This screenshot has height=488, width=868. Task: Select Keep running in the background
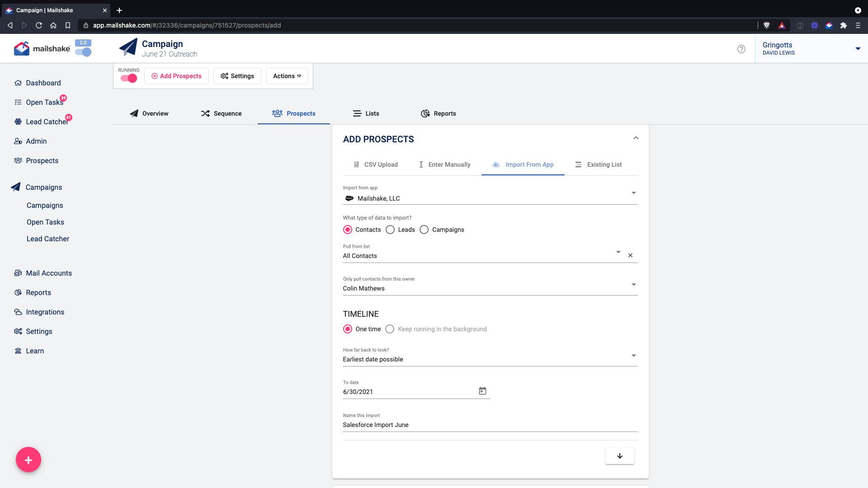[390, 329]
